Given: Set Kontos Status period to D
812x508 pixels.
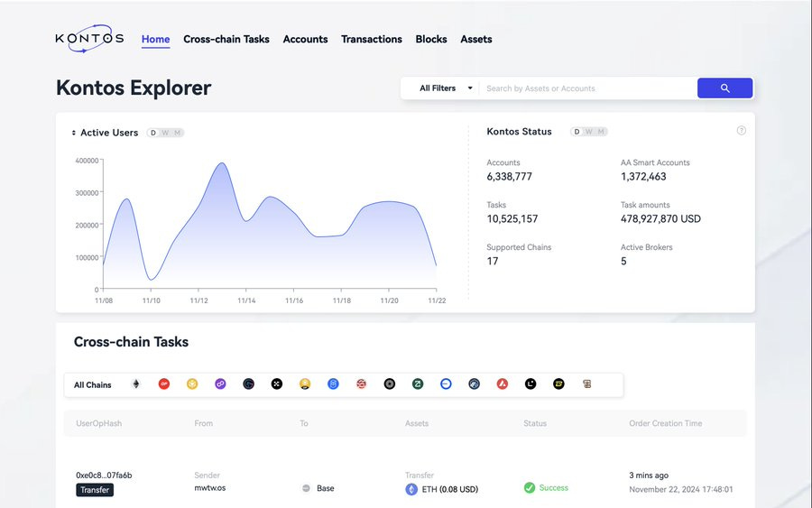Looking at the screenshot, I should click(577, 132).
